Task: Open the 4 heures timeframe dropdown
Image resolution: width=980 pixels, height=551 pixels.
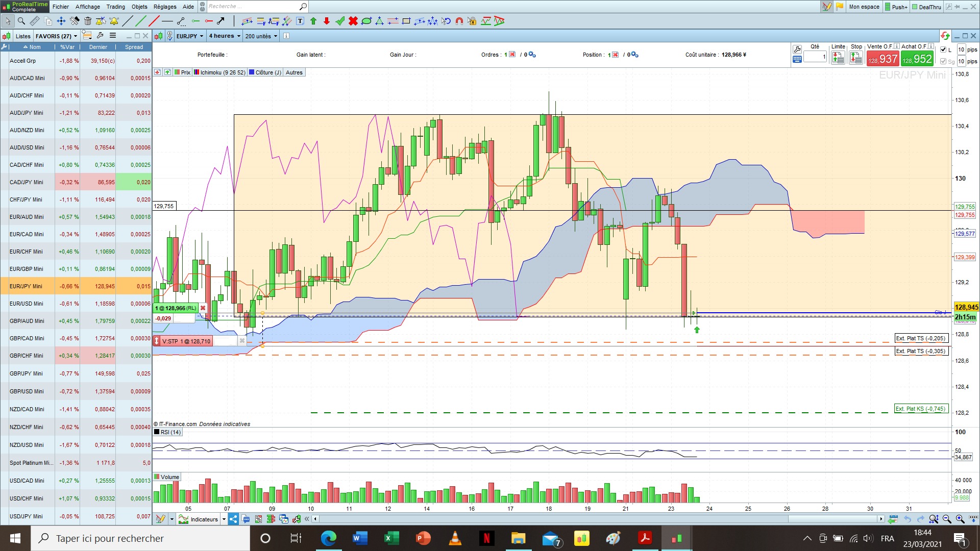Action: (x=225, y=36)
